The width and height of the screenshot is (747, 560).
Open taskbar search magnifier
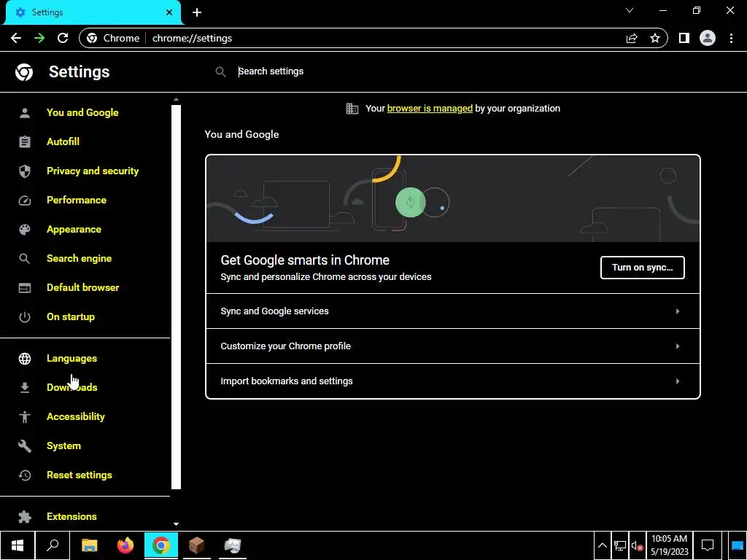pos(53,545)
